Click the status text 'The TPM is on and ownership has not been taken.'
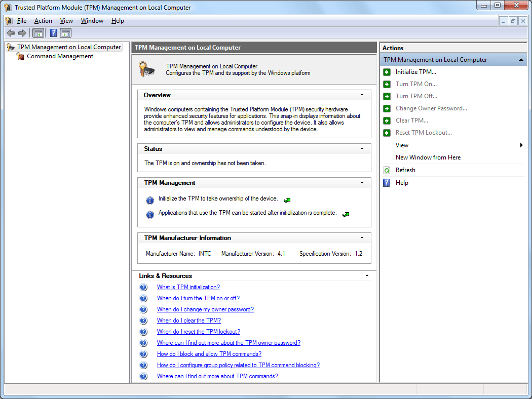 tap(205, 163)
